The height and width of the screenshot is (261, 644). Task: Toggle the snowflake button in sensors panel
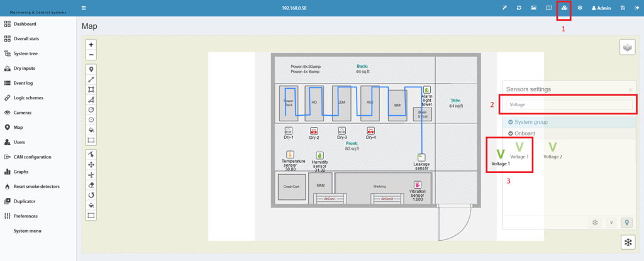594,223
